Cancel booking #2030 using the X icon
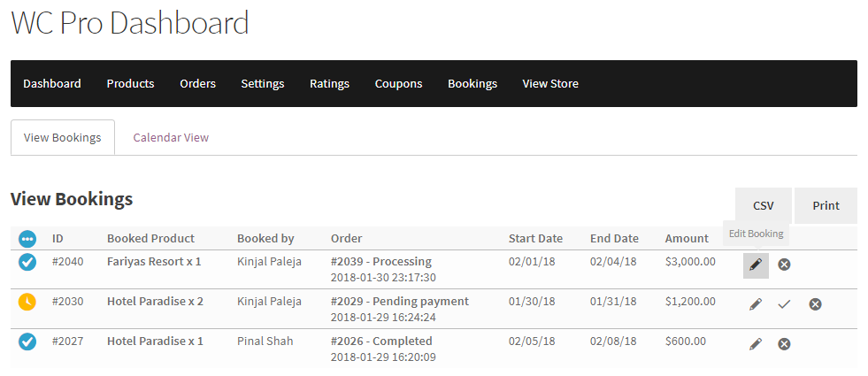The image size is (868, 376). coord(815,304)
